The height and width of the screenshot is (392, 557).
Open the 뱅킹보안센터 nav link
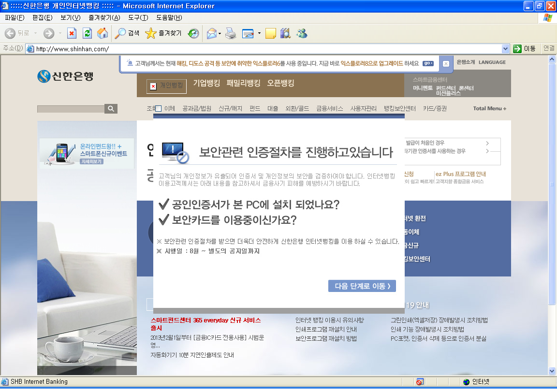(400, 108)
